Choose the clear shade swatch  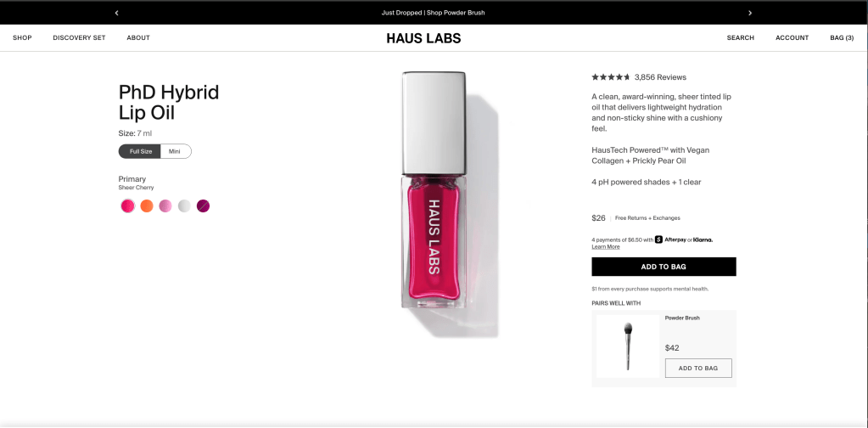184,206
